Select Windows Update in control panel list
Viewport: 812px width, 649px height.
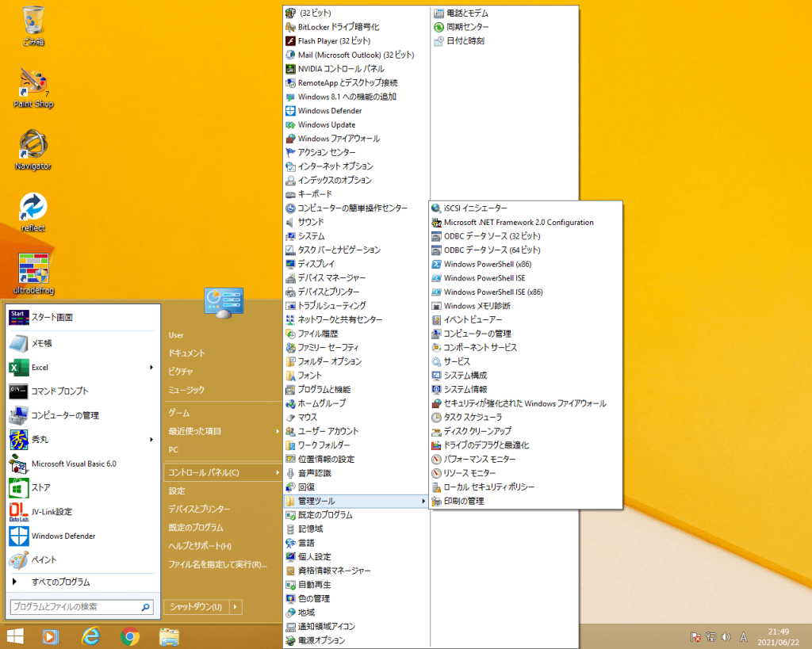tap(356, 124)
